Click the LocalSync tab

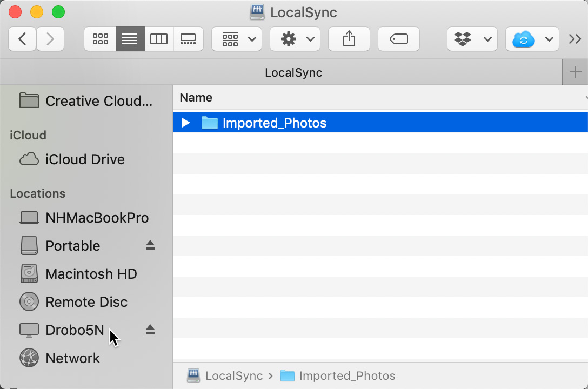pos(293,72)
